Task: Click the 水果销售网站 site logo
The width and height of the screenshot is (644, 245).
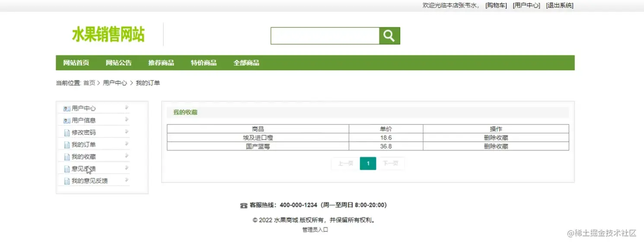Action: click(x=108, y=35)
